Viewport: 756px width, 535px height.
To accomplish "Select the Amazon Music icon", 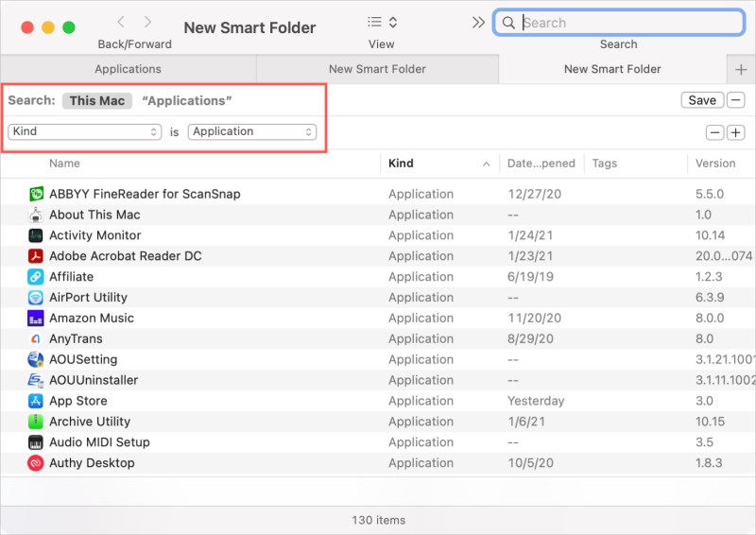I will pyautogui.click(x=36, y=318).
